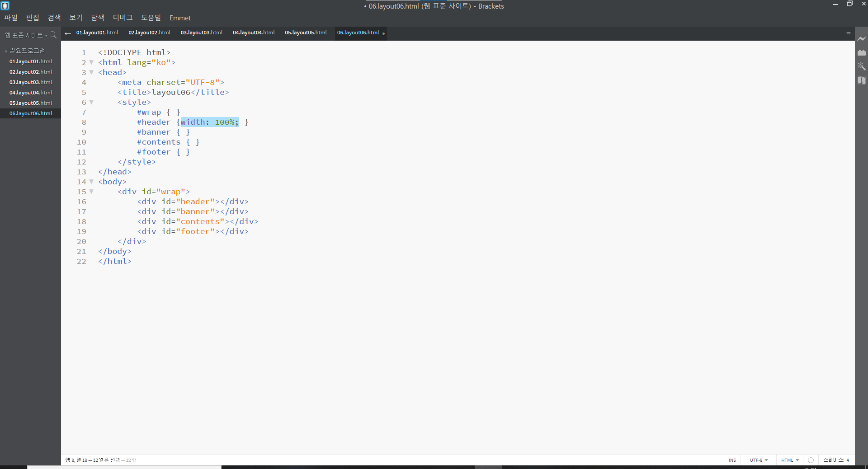Click the 스페이스: 4 indentation setting
The width and height of the screenshot is (868, 469).
click(x=836, y=460)
